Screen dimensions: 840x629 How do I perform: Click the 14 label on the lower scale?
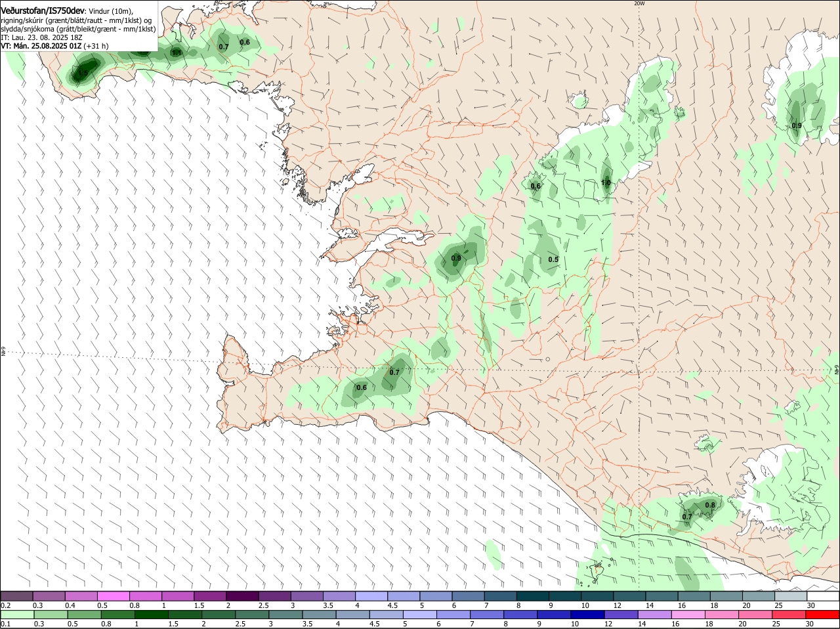pyautogui.click(x=641, y=624)
